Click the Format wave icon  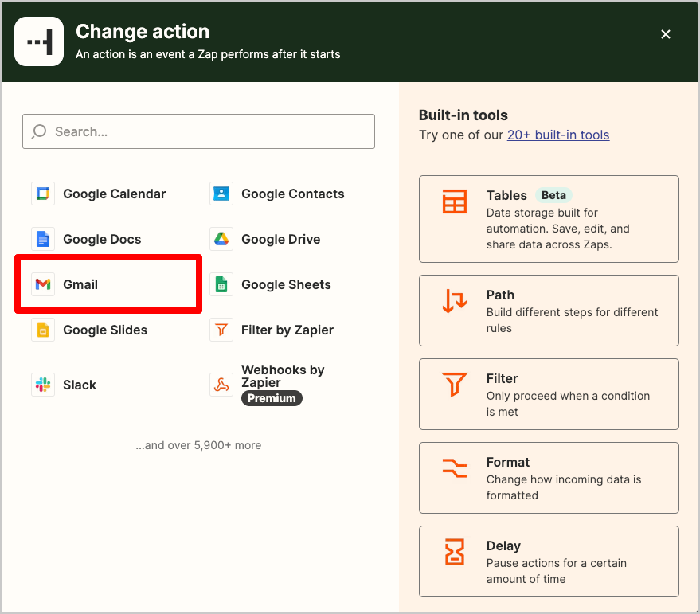[455, 468]
